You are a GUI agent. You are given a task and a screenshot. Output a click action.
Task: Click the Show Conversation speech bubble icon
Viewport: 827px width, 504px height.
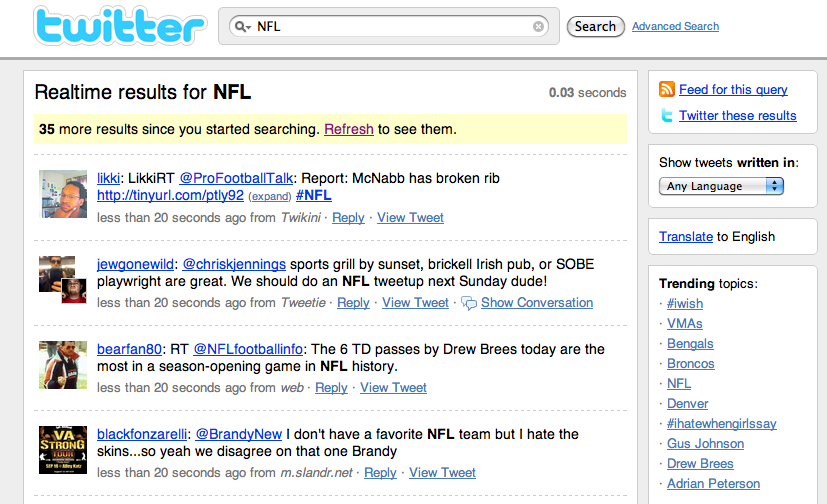[x=468, y=303]
